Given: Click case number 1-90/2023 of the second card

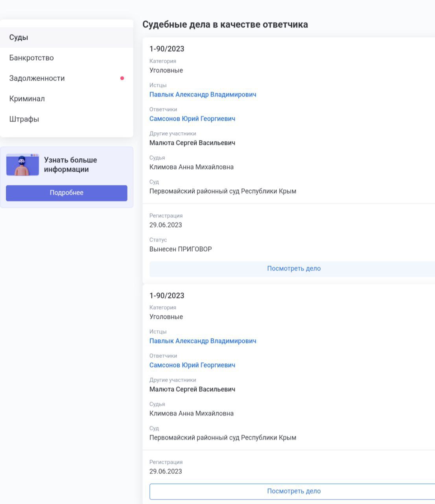Looking at the screenshot, I should pyautogui.click(x=167, y=296).
